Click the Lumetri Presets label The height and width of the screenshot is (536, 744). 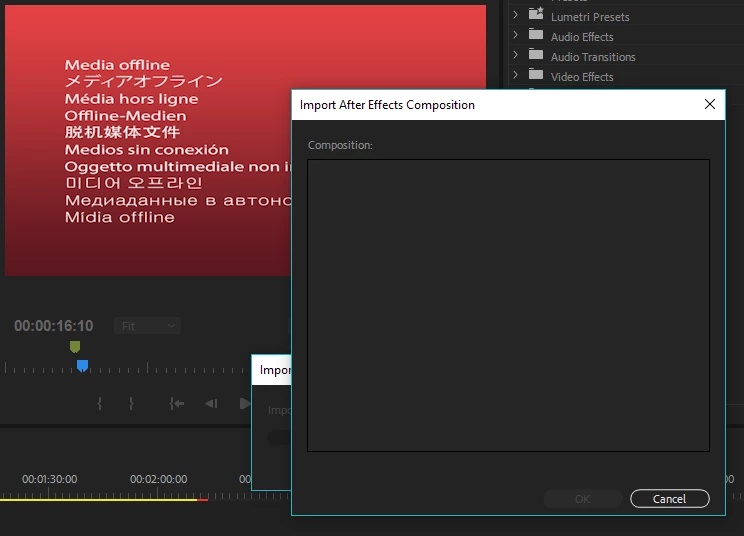pyautogui.click(x=590, y=17)
